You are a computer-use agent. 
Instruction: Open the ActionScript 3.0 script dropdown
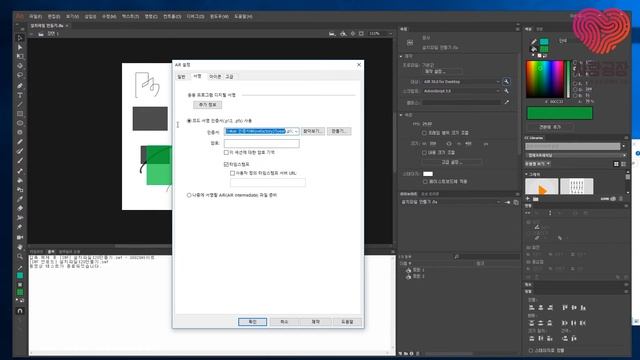pyautogui.click(x=461, y=91)
